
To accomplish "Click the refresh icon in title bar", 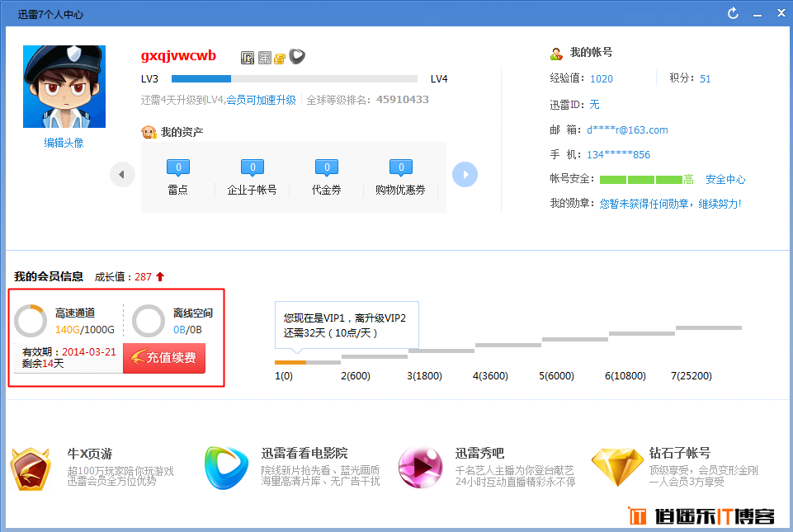I will click(733, 13).
